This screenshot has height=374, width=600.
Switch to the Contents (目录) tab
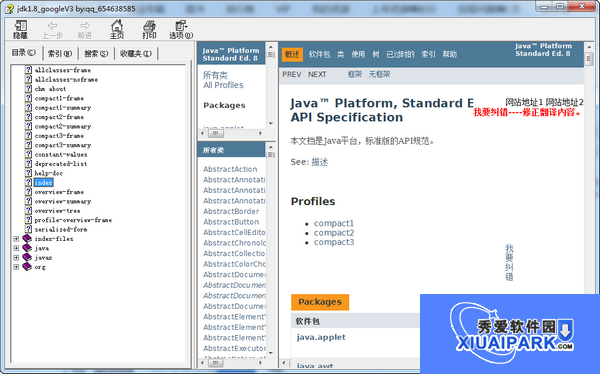(x=24, y=52)
